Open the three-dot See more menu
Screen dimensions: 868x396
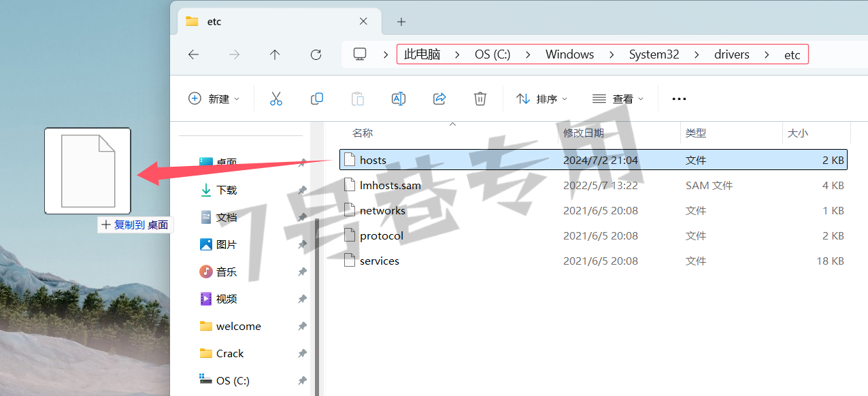[679, 99]
